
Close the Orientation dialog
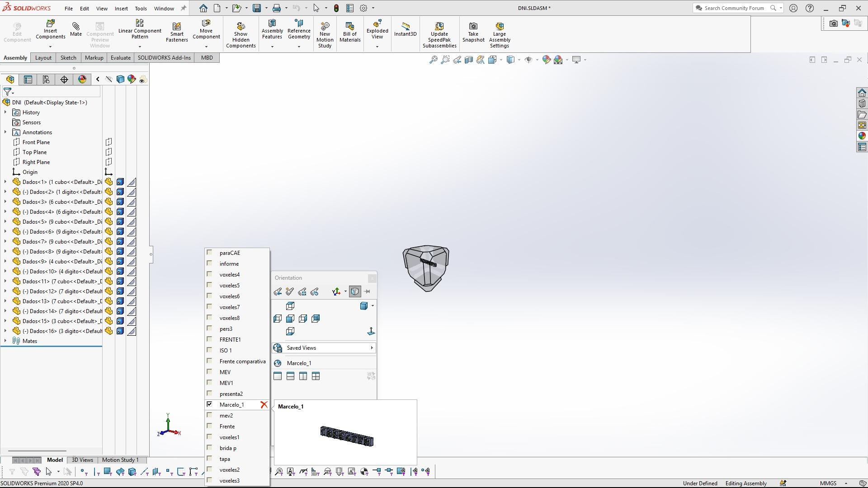pos(372,278)
